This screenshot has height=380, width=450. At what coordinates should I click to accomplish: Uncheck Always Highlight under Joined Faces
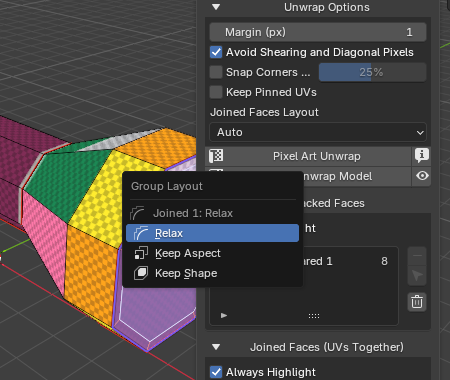coord(216,372)
